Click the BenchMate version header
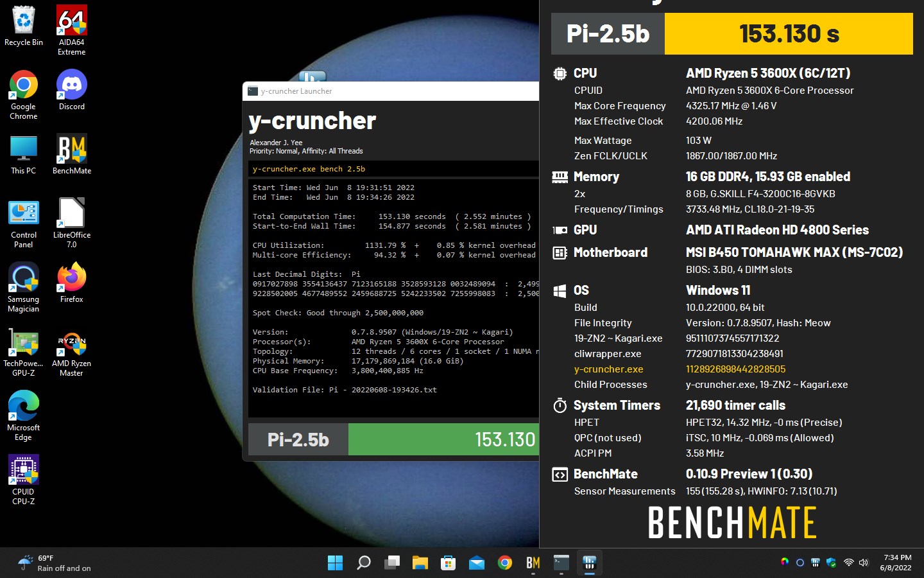 pos(749,474)
